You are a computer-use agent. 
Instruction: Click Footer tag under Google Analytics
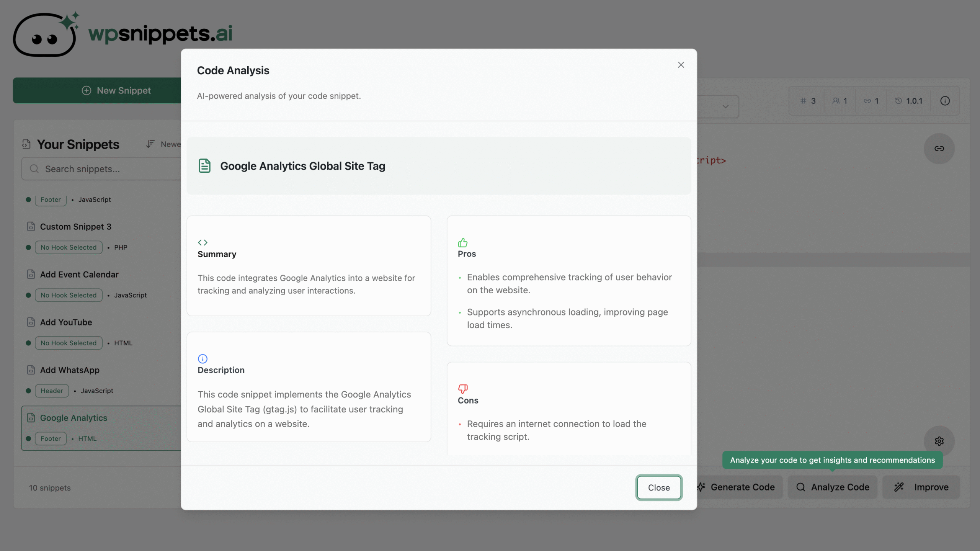51,439
